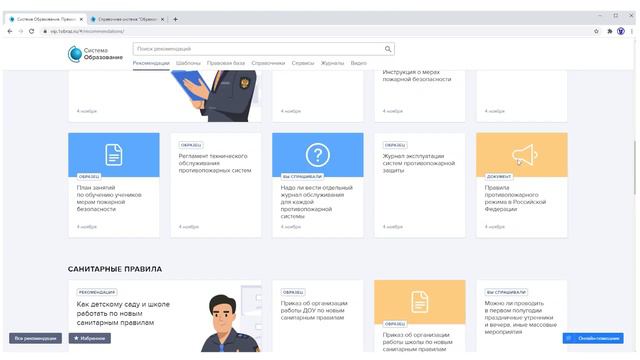The width and height of the screenshot is (640, 360).
Task: Click the search magnifier icon
Action: coord(388,49)
